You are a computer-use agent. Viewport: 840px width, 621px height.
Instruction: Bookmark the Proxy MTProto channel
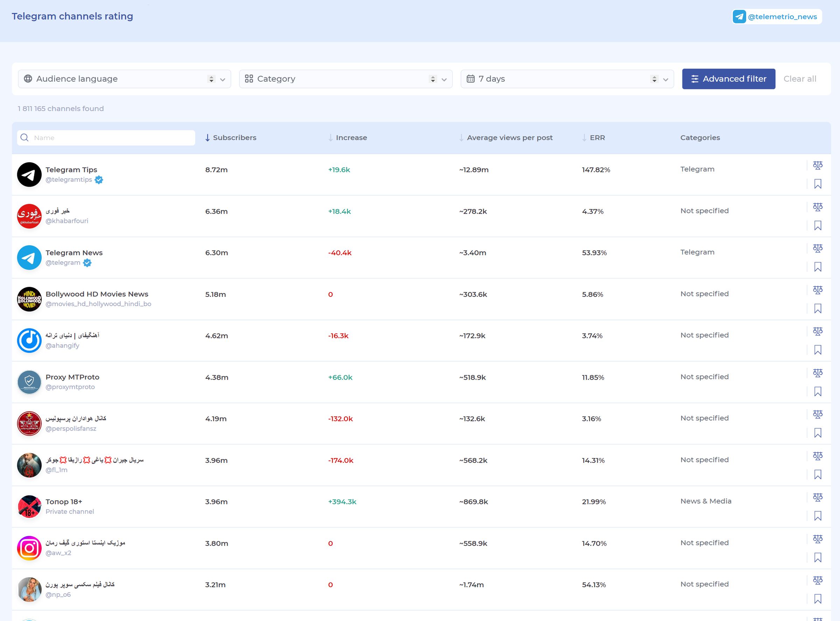click(x=818, y=392)
